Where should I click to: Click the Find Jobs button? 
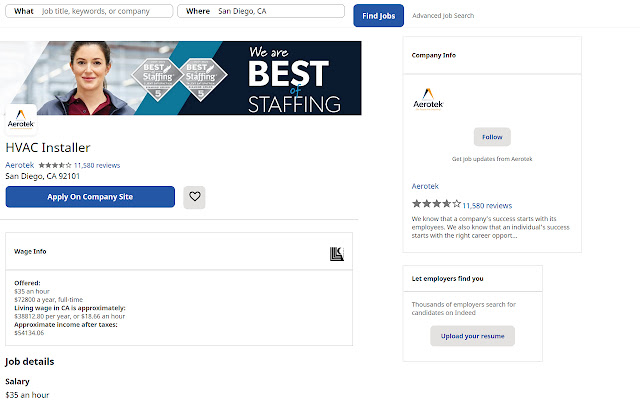[x=378, y=16]
